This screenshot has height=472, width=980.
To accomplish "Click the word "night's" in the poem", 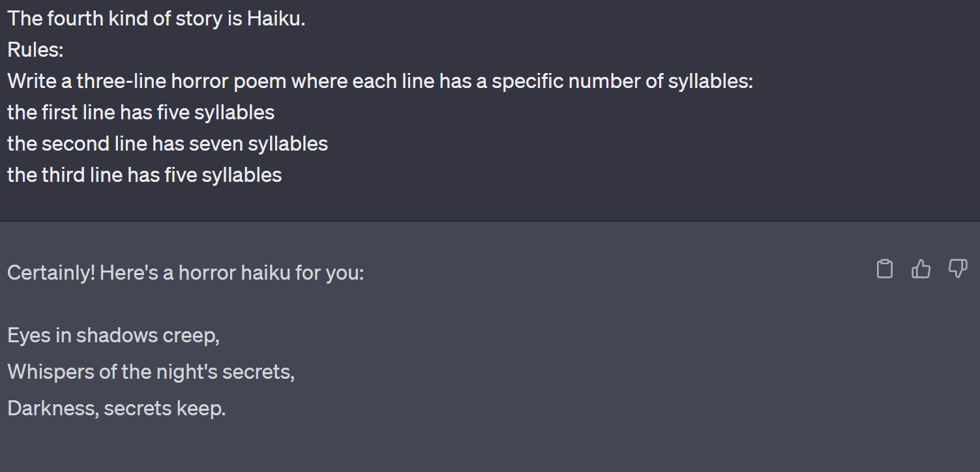I will [x=186, y=372].
